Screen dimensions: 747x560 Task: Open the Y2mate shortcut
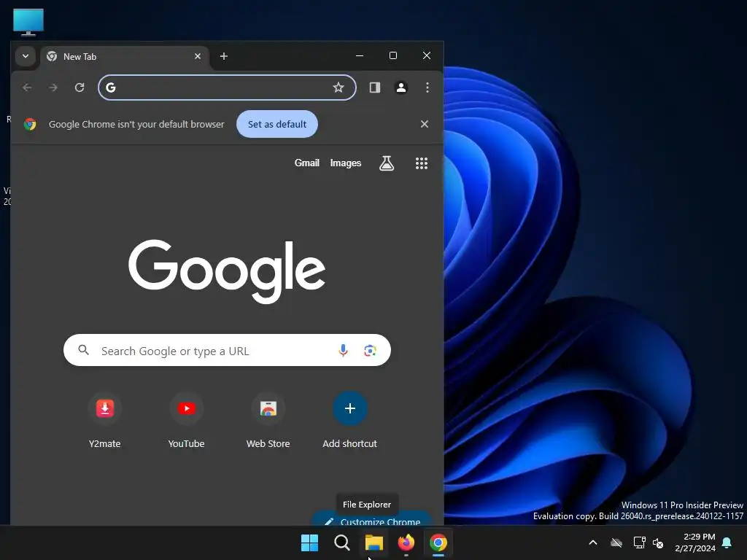[105, 420]
